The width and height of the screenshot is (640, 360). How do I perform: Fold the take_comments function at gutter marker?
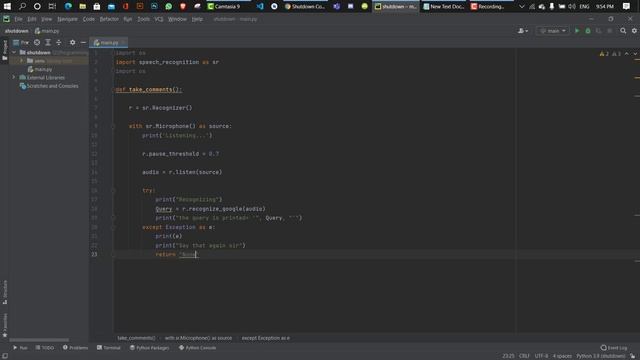[x=113, y=90]
